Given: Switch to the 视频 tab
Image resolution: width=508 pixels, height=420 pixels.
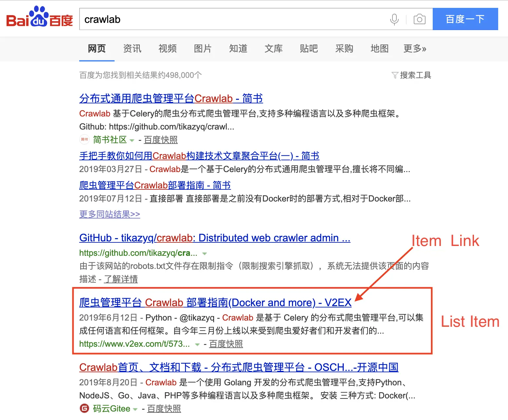Looking at the screenshot, I should [168, 48].
